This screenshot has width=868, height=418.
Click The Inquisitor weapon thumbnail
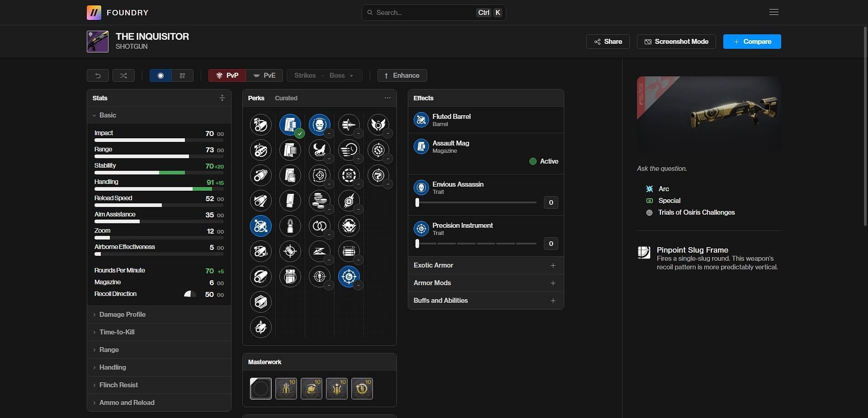point(98,42)
